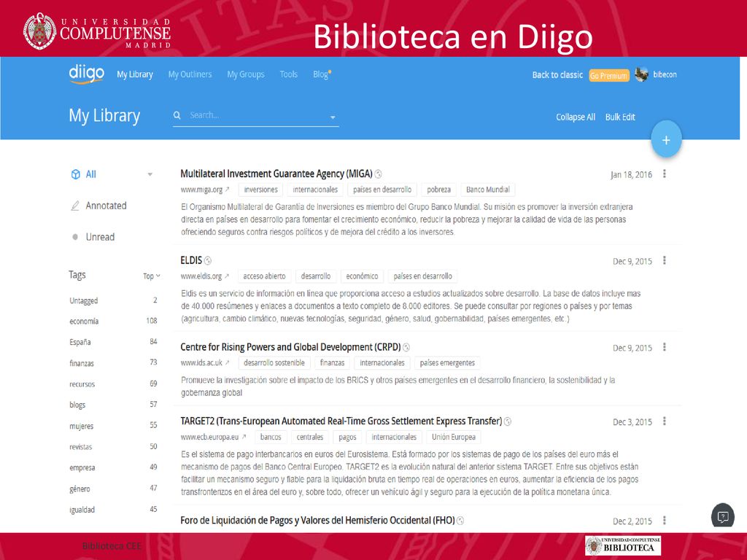Select the economía tag in sidebar
The image size is (747, 560).
[84, 321]
